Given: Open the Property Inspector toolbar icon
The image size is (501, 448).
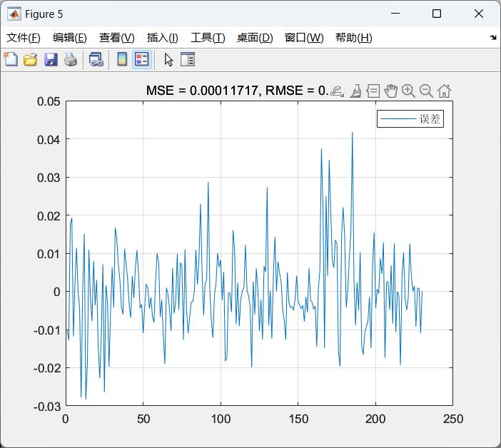Looking at the screenshot, I should click(x=188, y=60).
